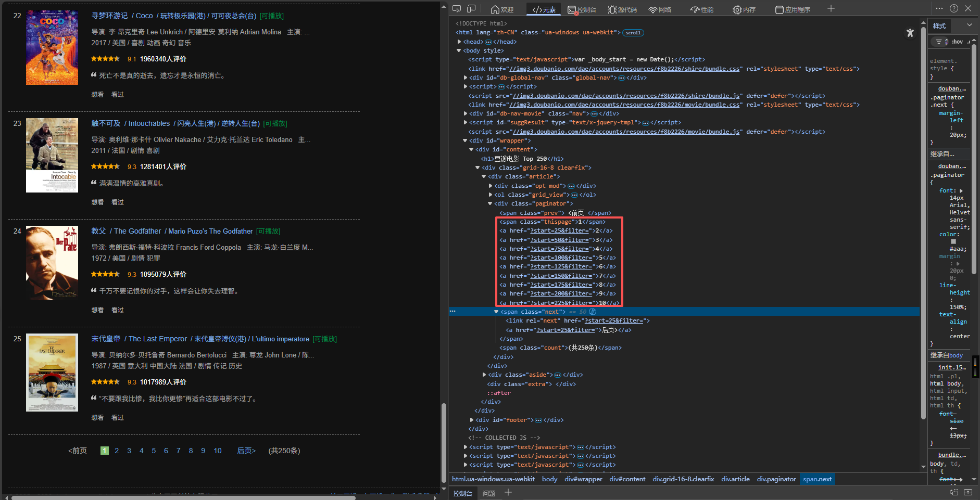This screenshot has width=980, height=500.
Task: Collapse the span class next node
Action: click(x=496, y=312)
